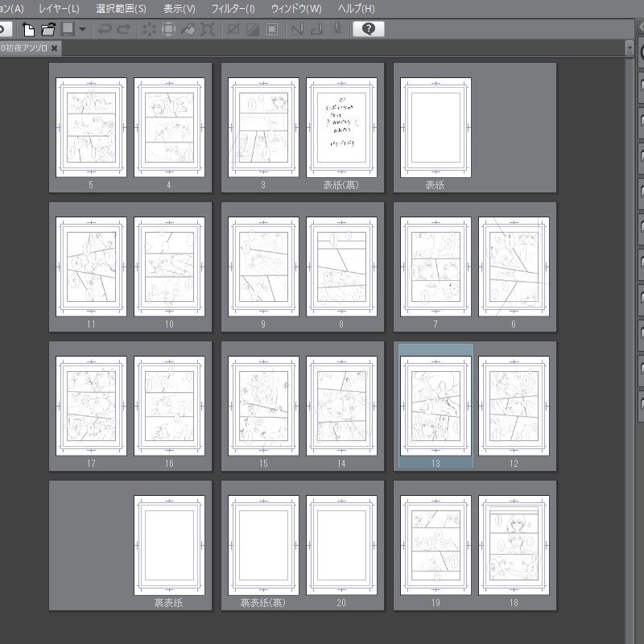The height and width of the screenshot is (644, 644).
Task: Open the ウィンドウ(W) menu
Action: point(296,9)
